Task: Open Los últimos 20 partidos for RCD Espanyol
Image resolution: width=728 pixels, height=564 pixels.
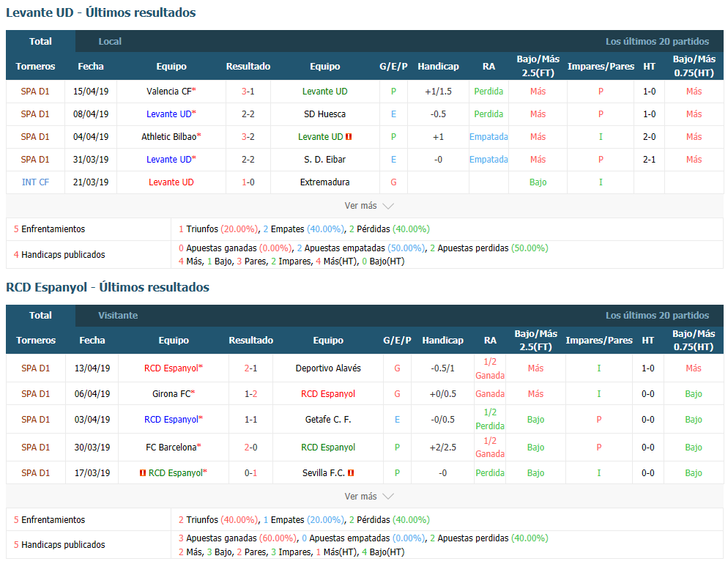Action: pyautogui.click(x=657, y=315)
